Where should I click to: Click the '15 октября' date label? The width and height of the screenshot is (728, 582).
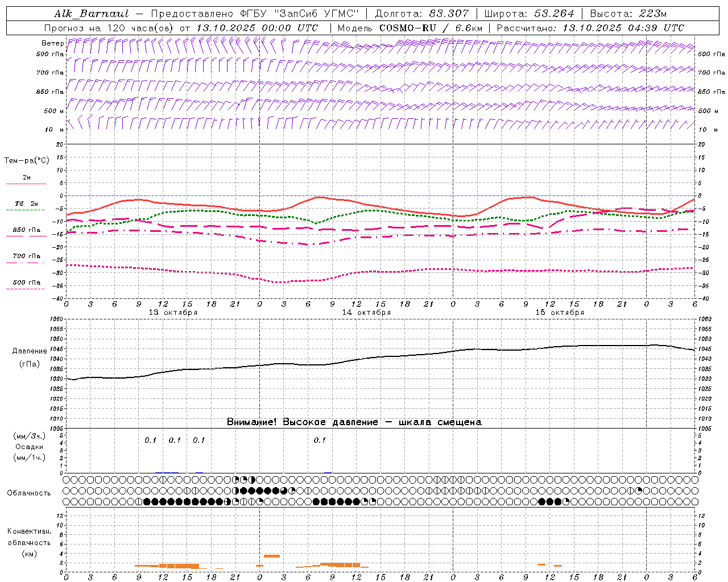pyautogui.click(x=560, y=313)
